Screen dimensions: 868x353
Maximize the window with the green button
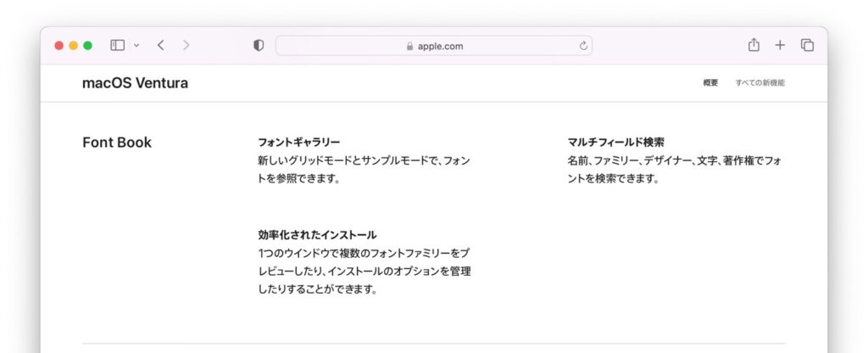87,46
